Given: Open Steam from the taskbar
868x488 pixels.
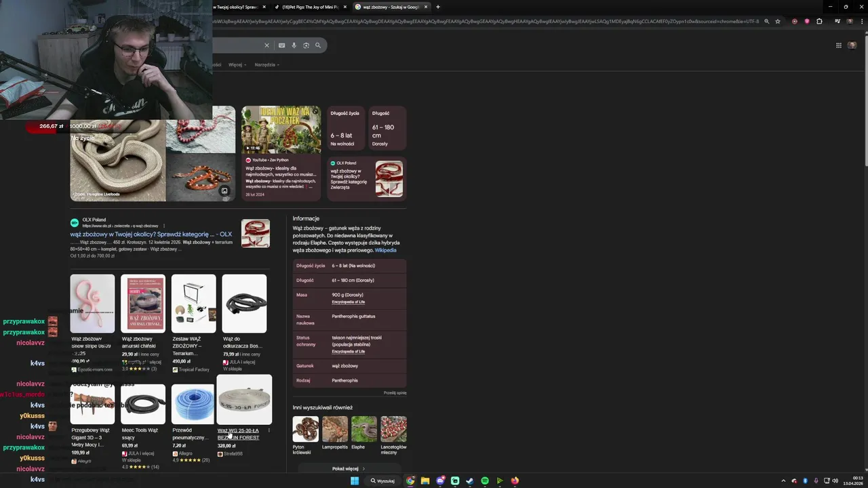Looking at the screenshot, I should pos(470,481).
